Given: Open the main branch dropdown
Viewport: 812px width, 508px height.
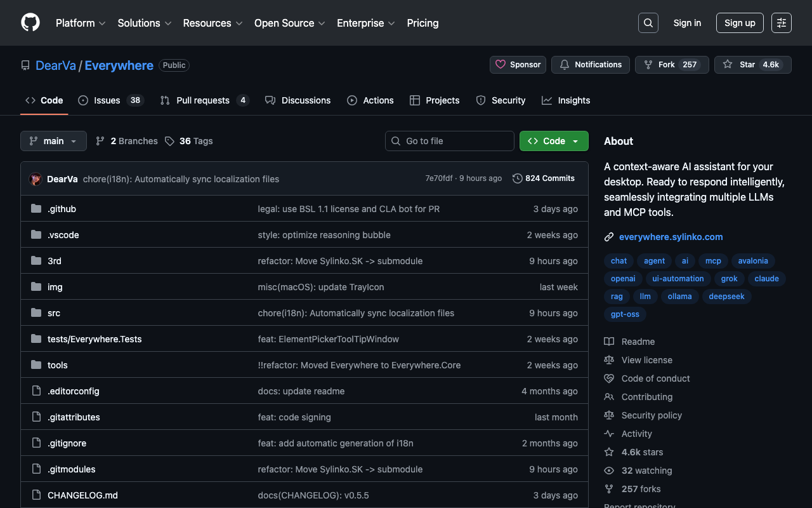Looking at the screenshot, I should (x=53, y=141).
